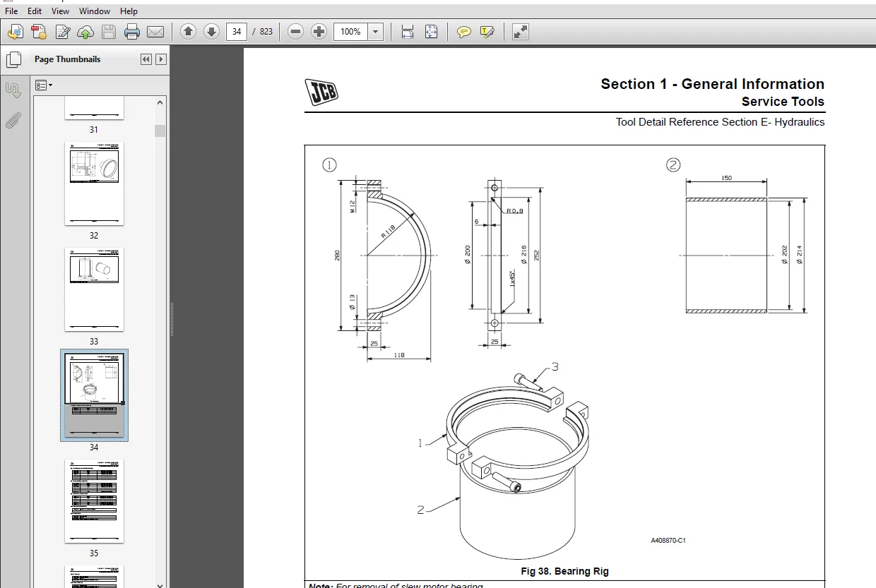Screen dimensions: 876x588
Task: Click the Save floppy disk icon
Action: pos(109,32)
